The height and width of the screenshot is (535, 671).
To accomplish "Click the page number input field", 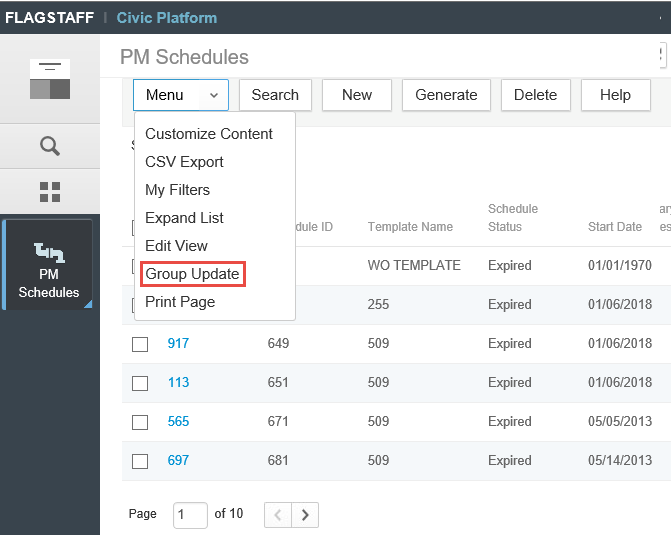I will [x=190, y=515].
